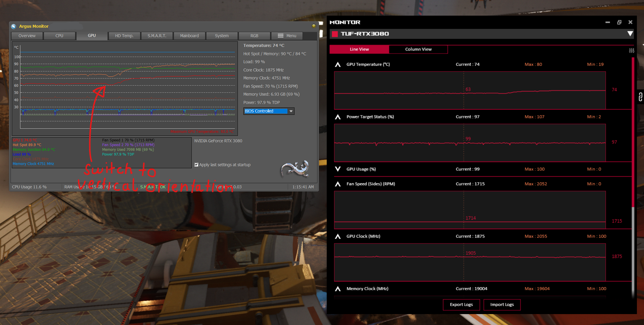This screenshot has height=325, width=644.
Task: Click GPU Clock Current : 1875 value
Action: coord(470,236)
